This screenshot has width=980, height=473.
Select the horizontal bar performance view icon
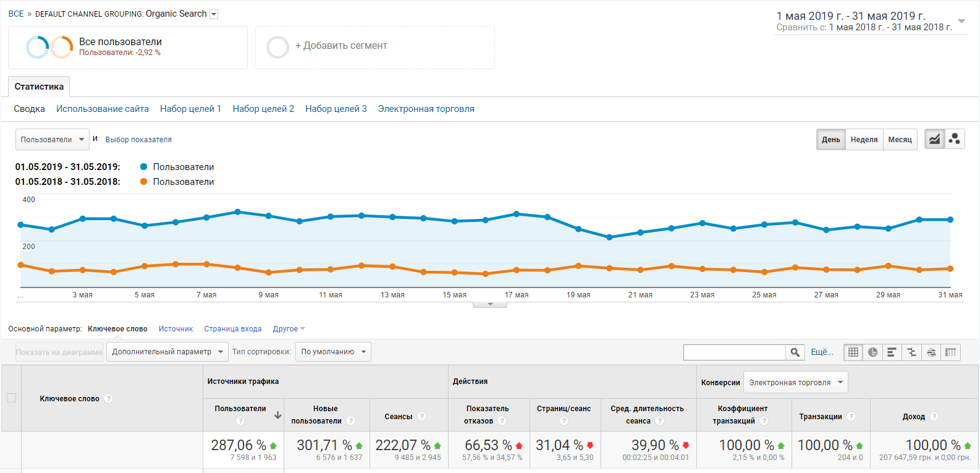coord(892,352)
